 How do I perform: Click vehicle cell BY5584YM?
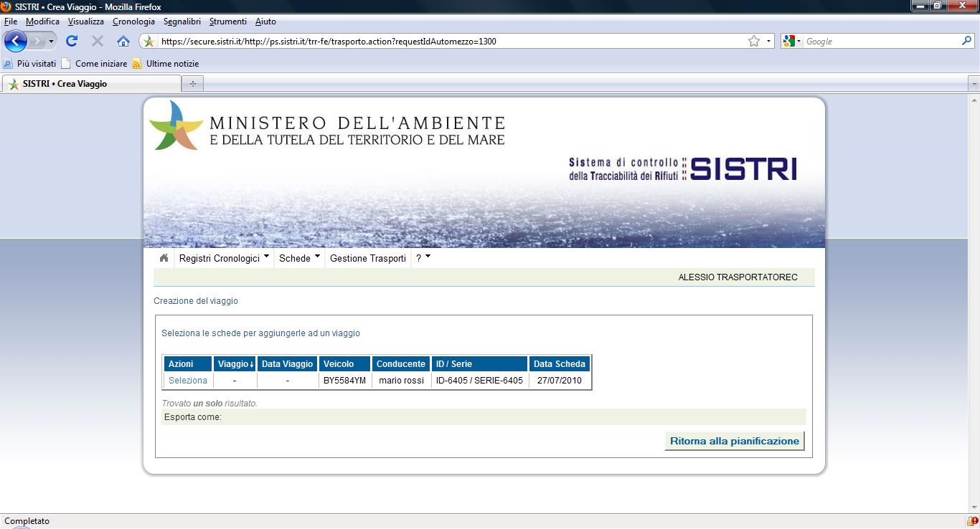(345, 381)
